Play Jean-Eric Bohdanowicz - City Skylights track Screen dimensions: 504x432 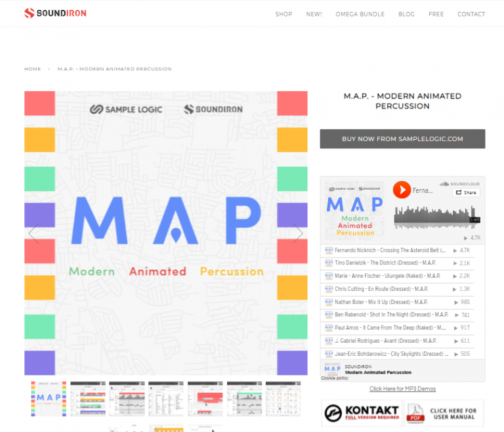(x=392, y=354)
